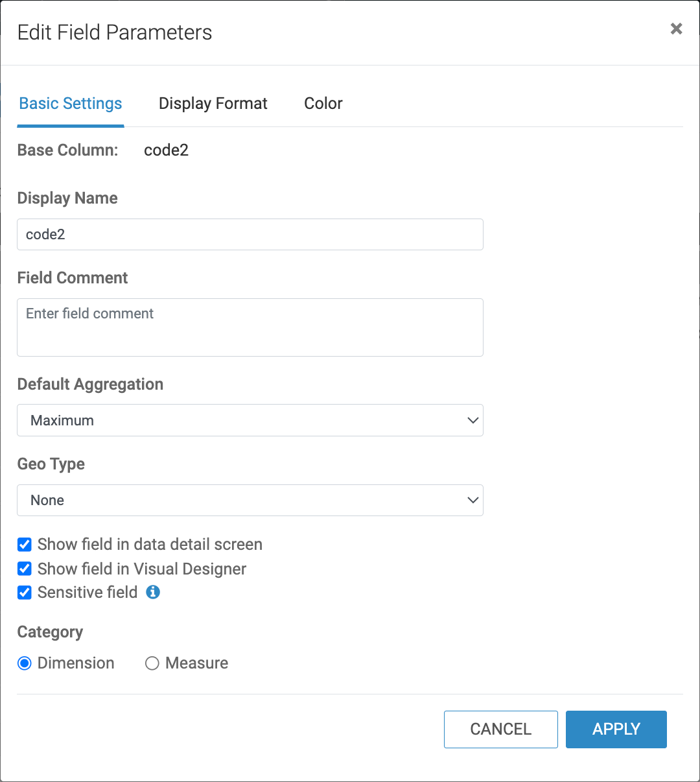Image resolution: width=700 pixels, height=782 pixels.
Task: Open the Color tab
Action: [323, 104]
